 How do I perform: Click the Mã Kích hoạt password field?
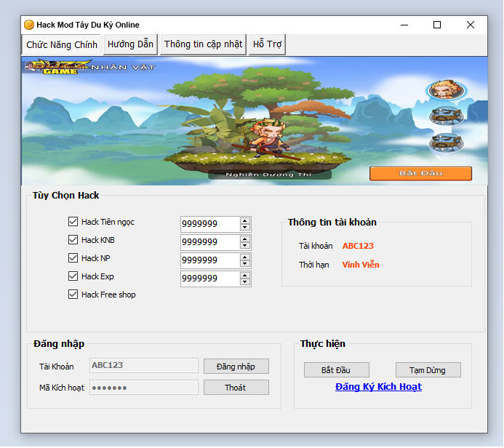144,388
